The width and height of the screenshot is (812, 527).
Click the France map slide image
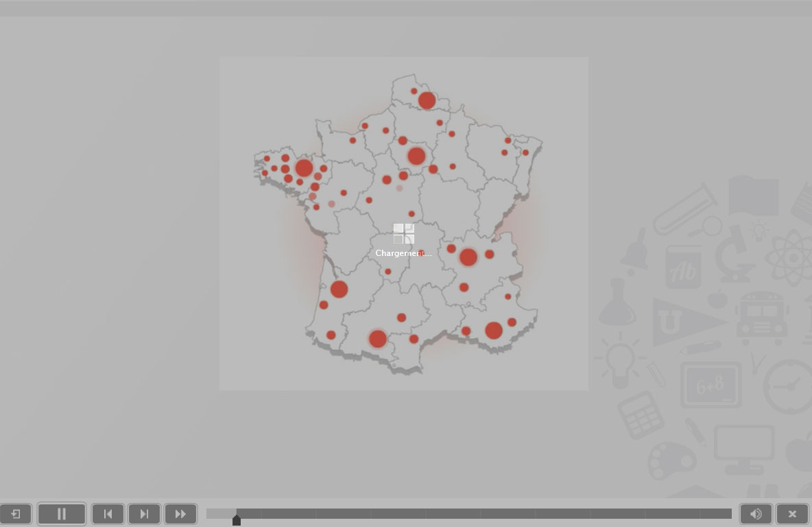pos(404,223)
